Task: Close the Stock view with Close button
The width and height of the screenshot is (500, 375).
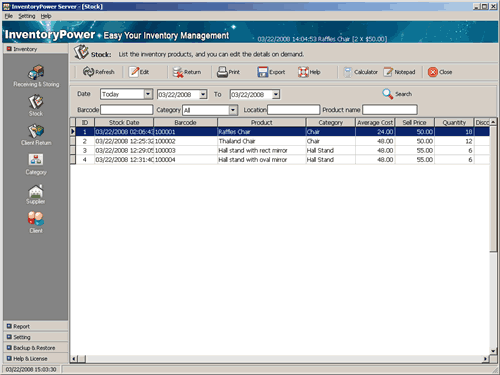Action: (x=440, y=72)
